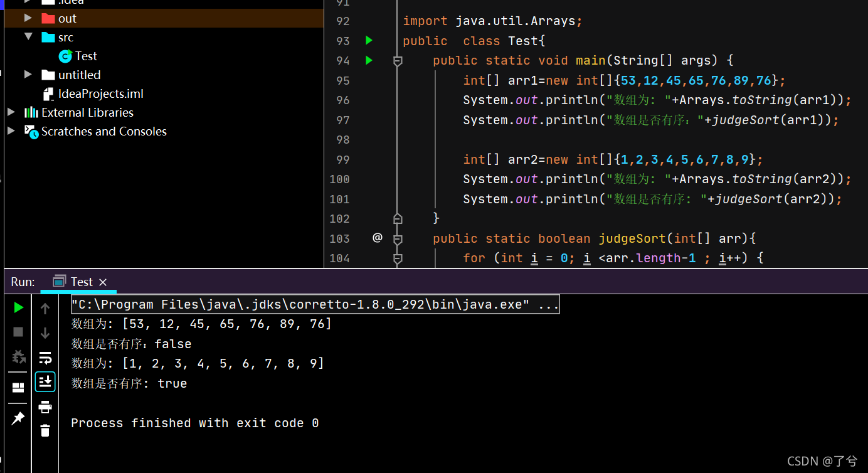Collapse the for loop fold at line 104
Image resolution: width=868 pixels, height=473 pixels.
click(x=397, y=258)
